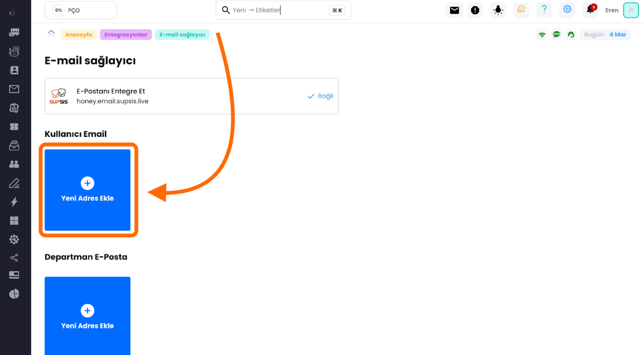Open the notifications bell with badge 6
Image resolution: width=644 pixels, height=355 pixels.
[x=591, y=10]
